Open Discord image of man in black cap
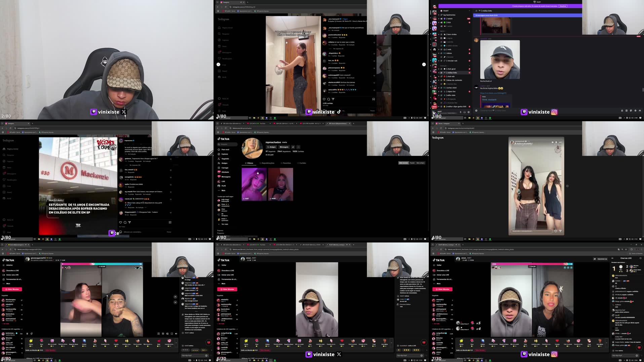 click(500, 60)
